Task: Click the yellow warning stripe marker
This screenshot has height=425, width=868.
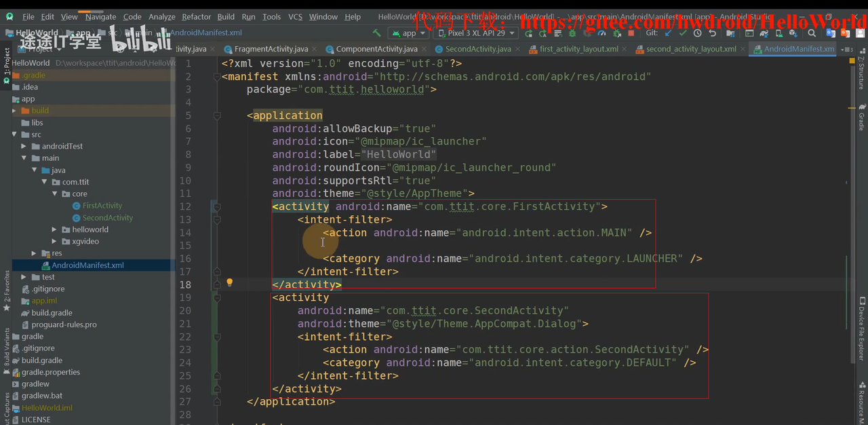Action: 852,107
